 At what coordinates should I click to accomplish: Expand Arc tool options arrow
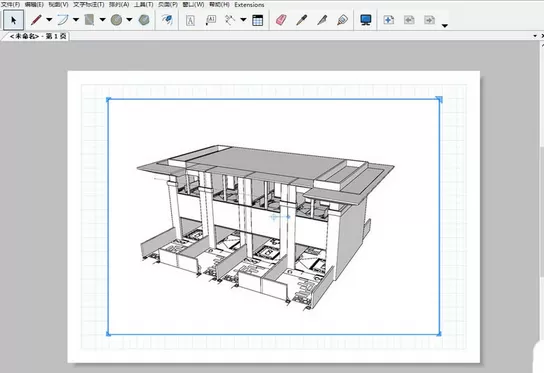(76, 20)
